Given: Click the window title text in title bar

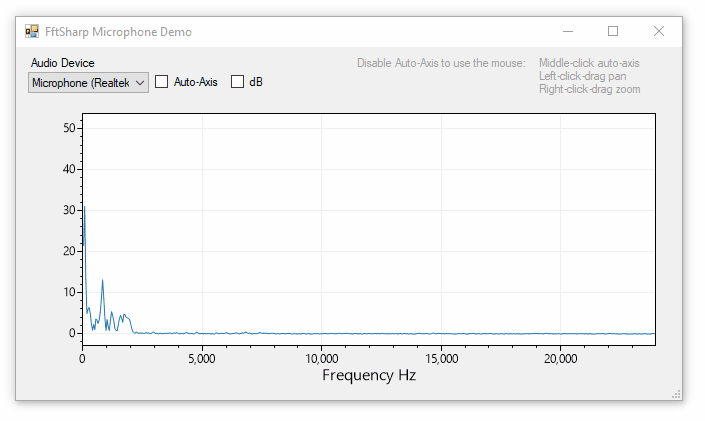Looking at the screenshot, I should coord(118,32).
